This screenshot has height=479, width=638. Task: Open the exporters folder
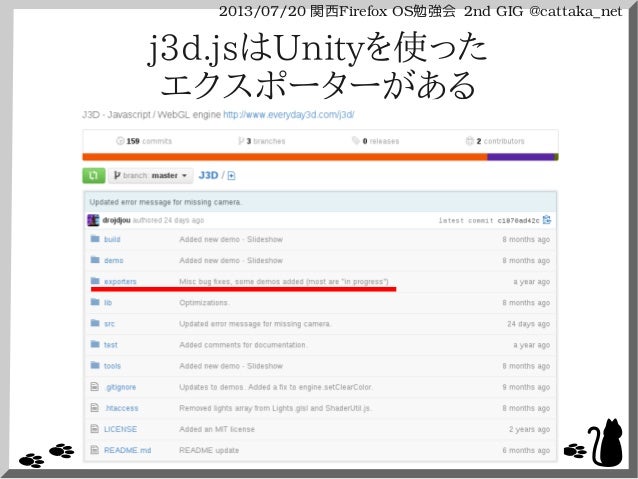120,282
